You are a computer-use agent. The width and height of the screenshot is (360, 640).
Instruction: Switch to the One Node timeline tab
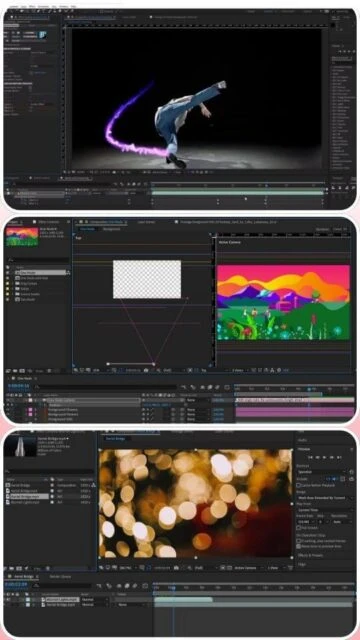pos(23,378)
